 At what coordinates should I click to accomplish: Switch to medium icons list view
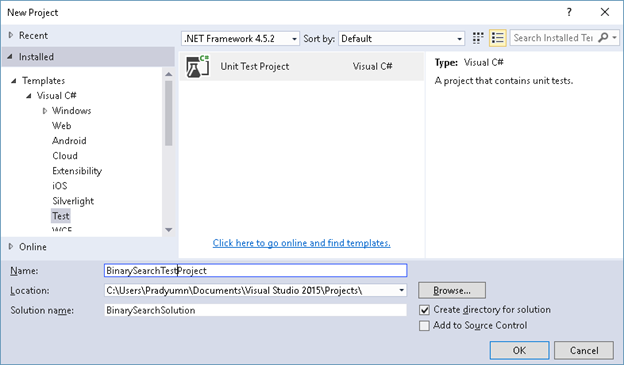[497, 38]
